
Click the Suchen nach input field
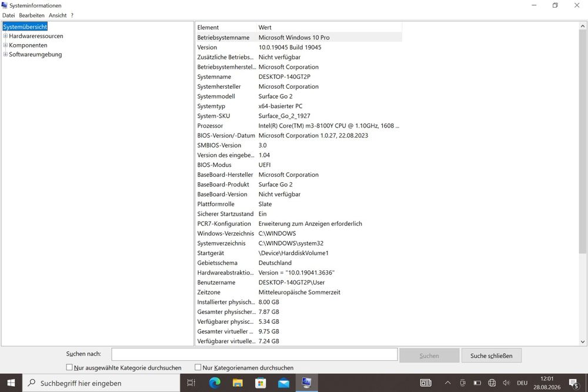[x=254, y=354]
